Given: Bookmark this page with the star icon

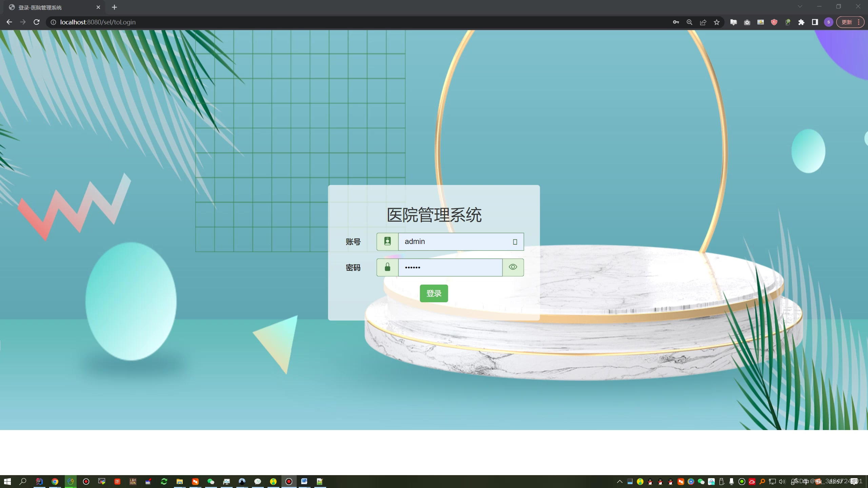Looking at the screenshot, I should [x=716, y=22].
